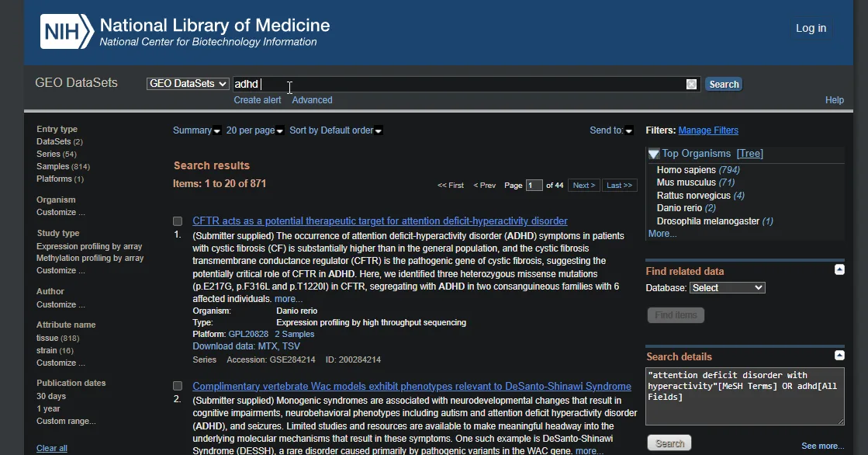Open Sort by Default order menu
The width and height of the screenshot is (868, 455).
pyautogui.click(x=335, y=130)
